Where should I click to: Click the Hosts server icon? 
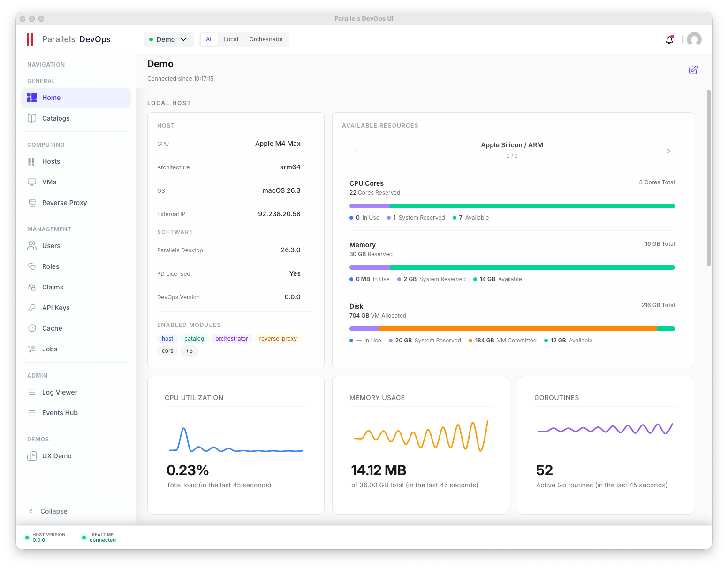coord(31,161)
